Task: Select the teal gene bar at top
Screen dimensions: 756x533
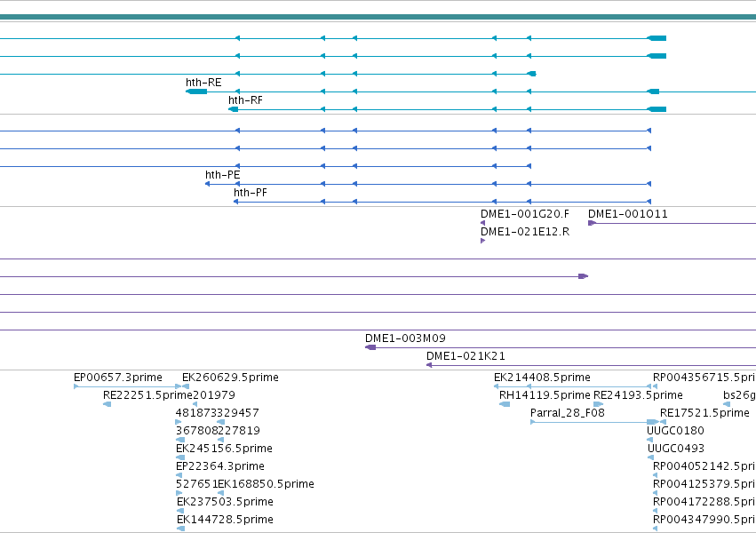Action: point(378,18)
